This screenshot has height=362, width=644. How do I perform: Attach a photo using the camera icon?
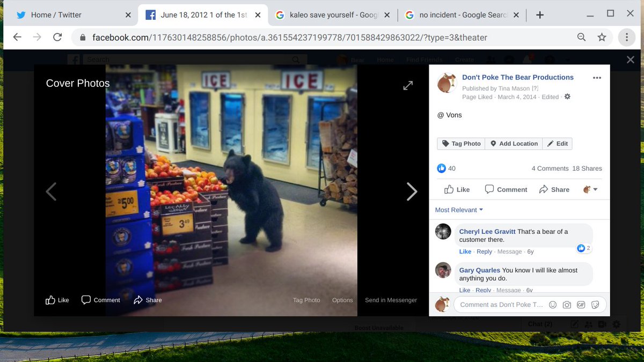point(567,305)
